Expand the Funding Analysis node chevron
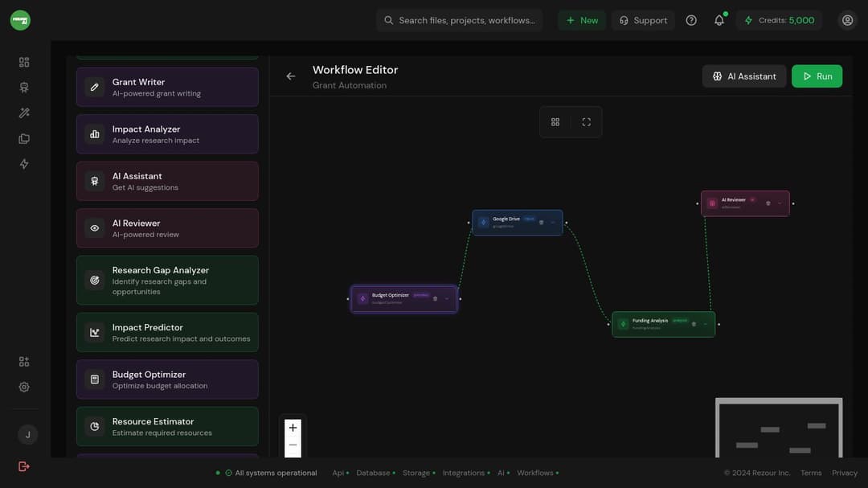 point(706,323)
